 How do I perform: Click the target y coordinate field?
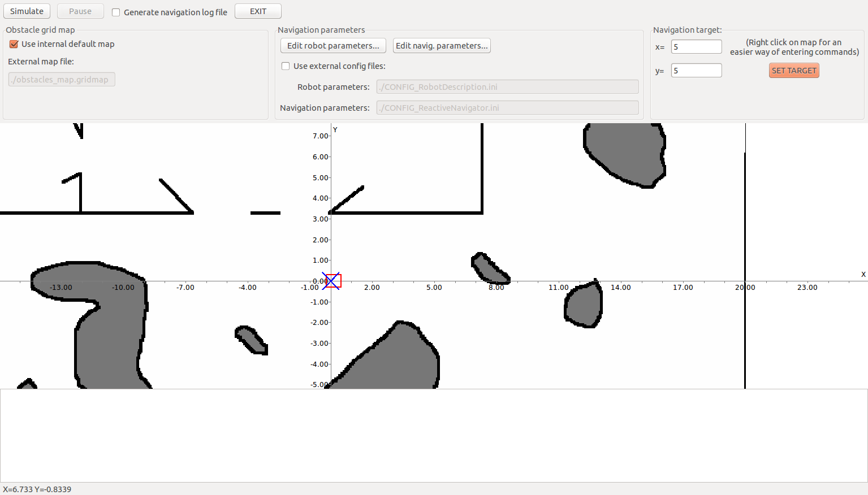[696, 71]
